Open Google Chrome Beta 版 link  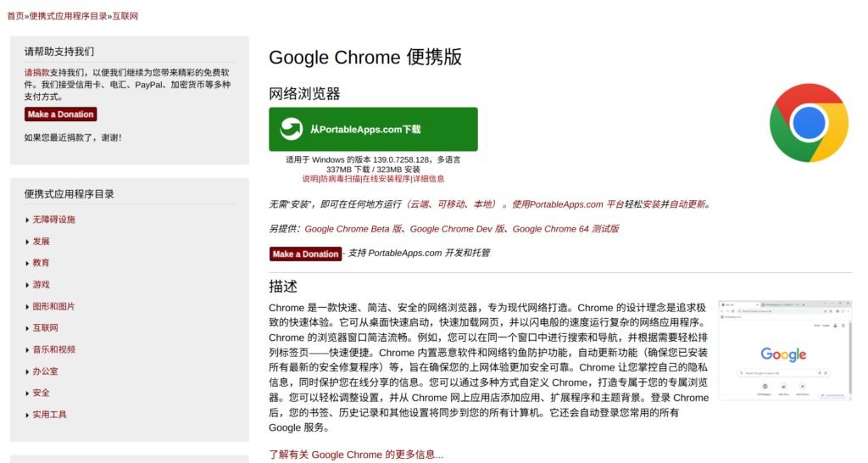tap(353, 229)
